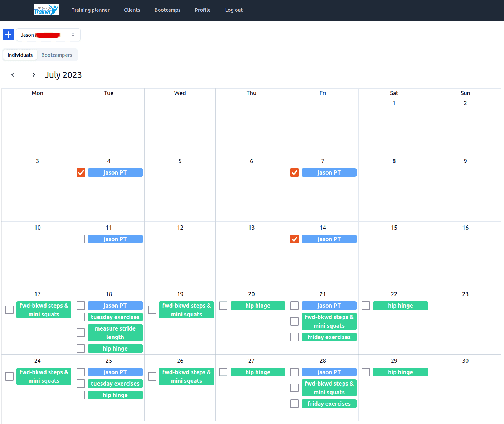The height and width of the screenshot is (424, 504).
Task: Check friday exercises box on July 28
Action: [295, 404]
